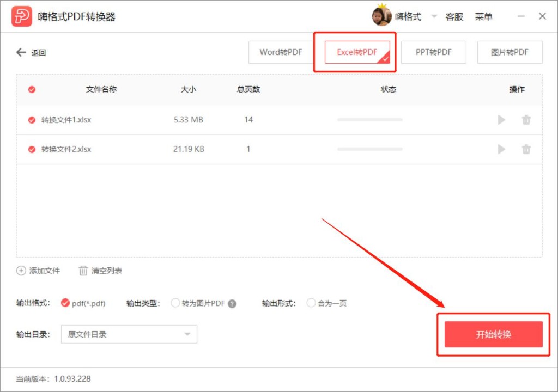Click the 总页数 column header
This screenshot has width=558, height=392.
tap(248, 89)
